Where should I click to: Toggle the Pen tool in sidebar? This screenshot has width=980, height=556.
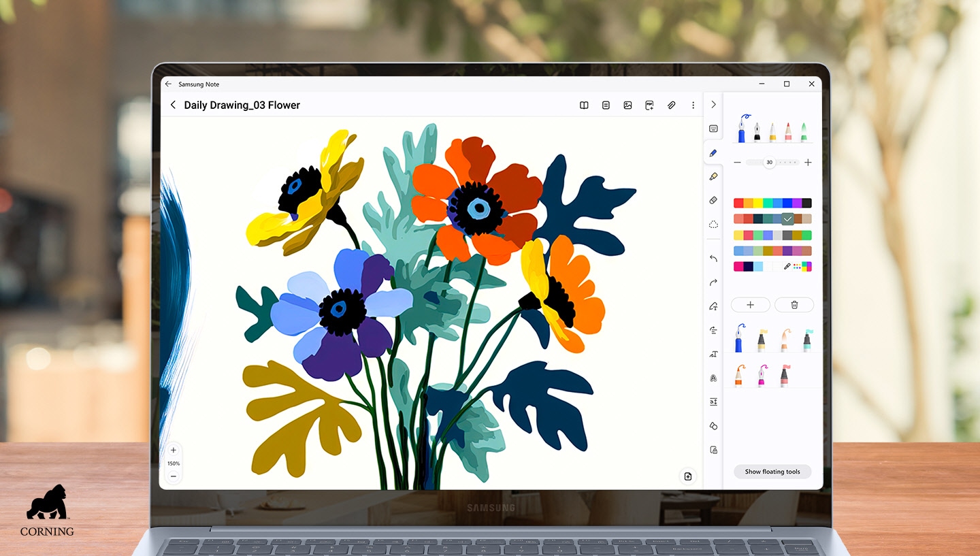point(713,153)
